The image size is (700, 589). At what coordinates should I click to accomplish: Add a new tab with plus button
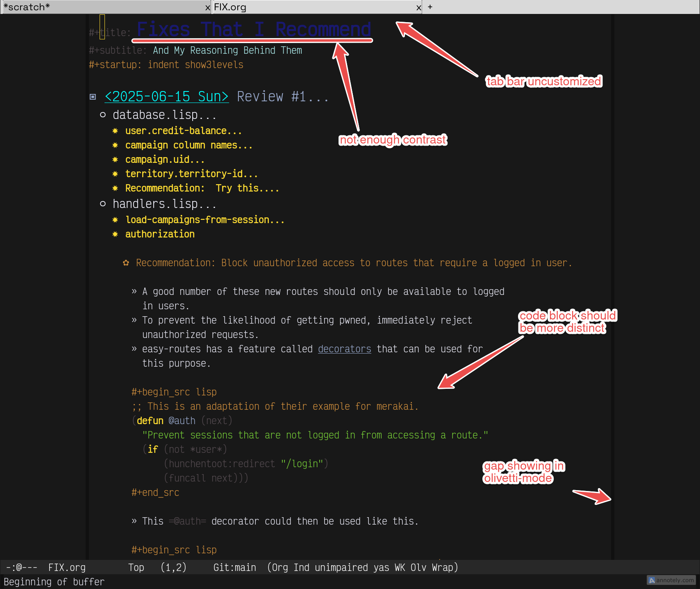[x=430, y=7]
